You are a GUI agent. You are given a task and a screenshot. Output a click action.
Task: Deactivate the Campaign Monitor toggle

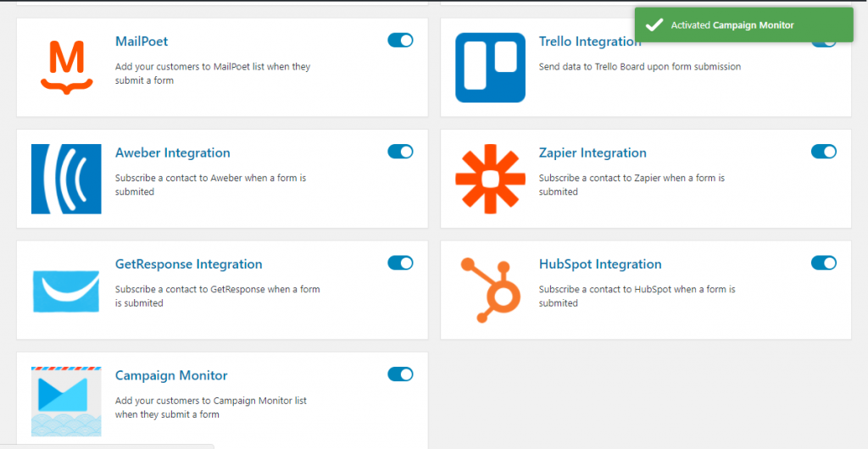coord(400,374)
